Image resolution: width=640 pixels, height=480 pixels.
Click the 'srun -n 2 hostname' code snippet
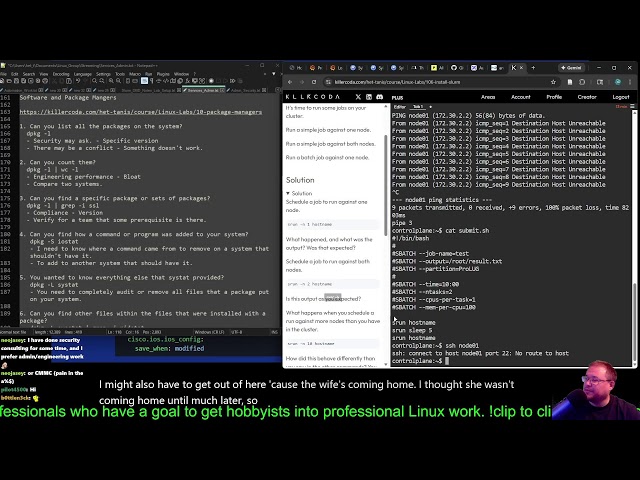333,284
